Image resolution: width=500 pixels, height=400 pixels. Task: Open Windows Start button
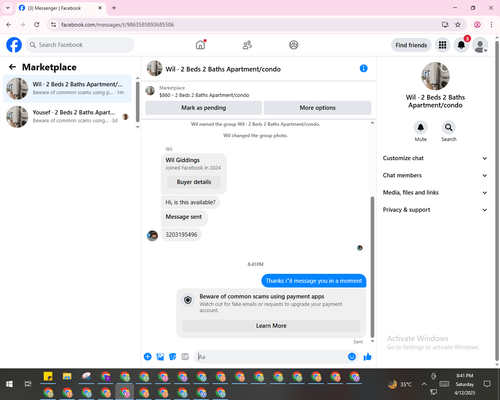[9, 384]
